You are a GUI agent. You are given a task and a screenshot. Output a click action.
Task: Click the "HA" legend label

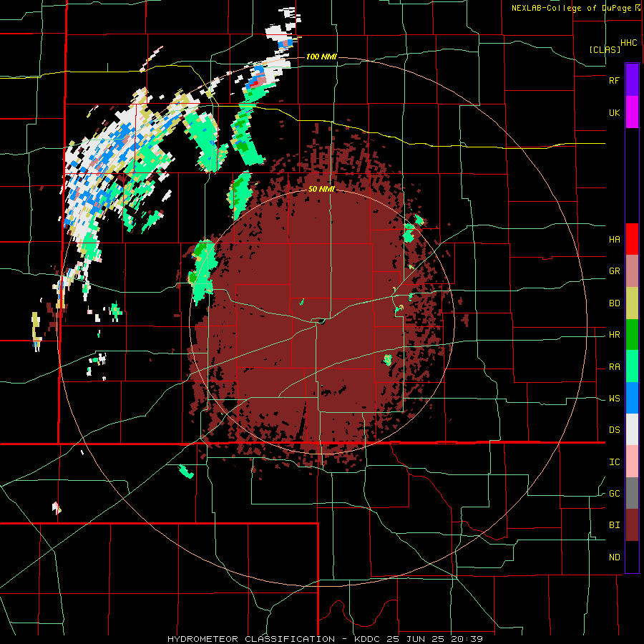(x=614, y=240)
